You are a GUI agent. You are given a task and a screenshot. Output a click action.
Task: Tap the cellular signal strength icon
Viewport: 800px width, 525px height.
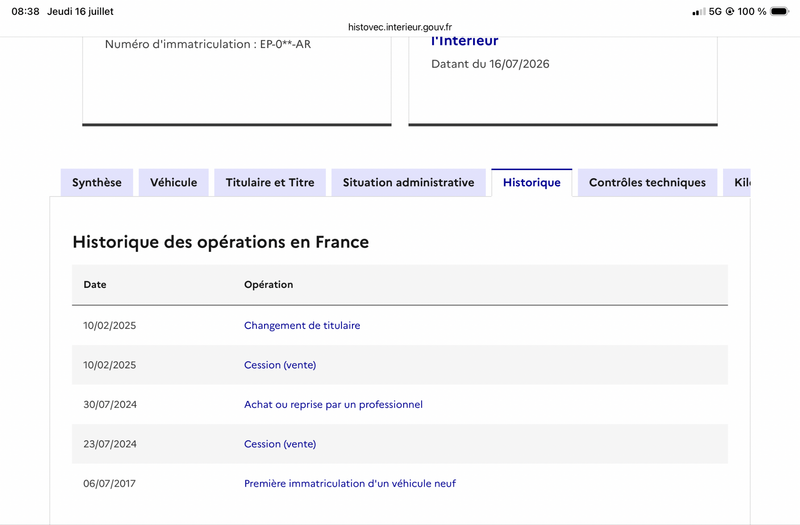tap(698, 11)
